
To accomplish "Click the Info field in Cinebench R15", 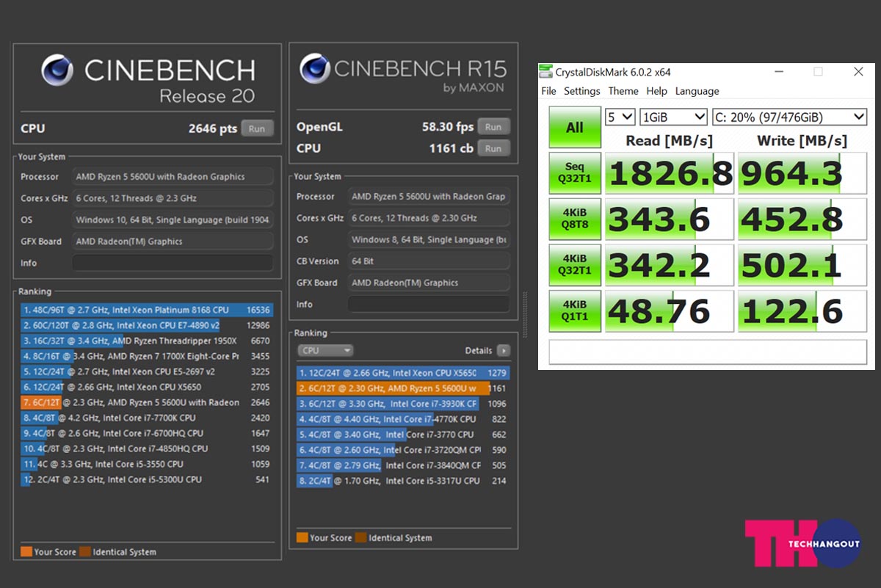I will pos(429,304).
